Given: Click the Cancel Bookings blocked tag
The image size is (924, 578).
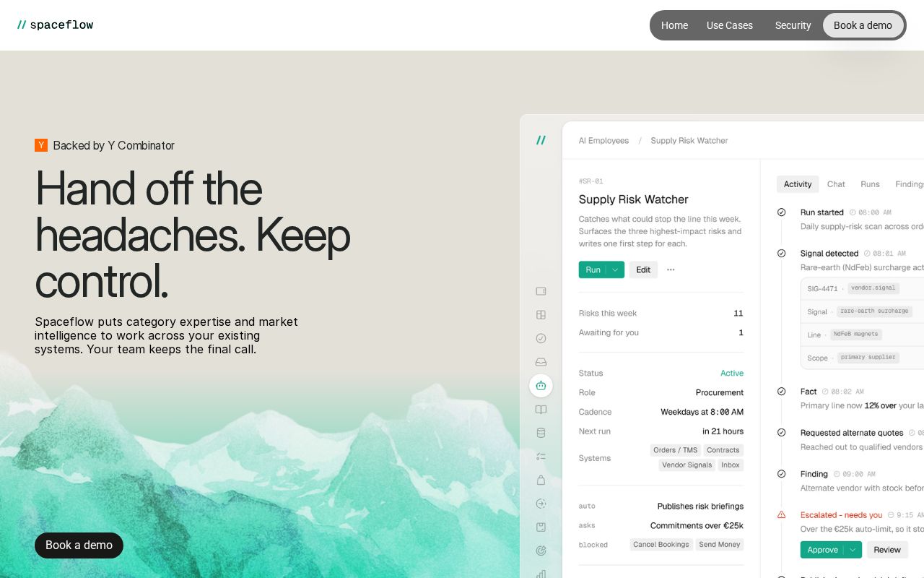Looking at the screenshot, I should [x=661, y=545].
